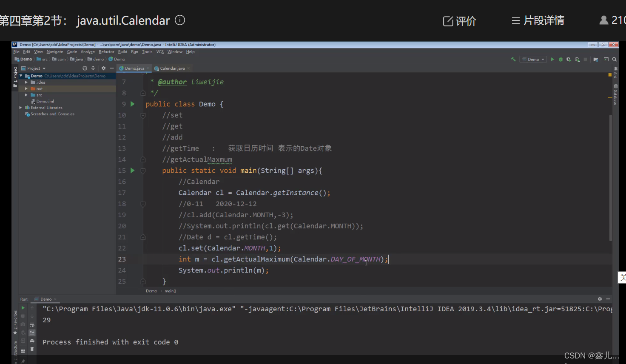This screenshot has width=626, height=364.
Task: Clear console output with trash icon
Action: pyautogui.click(x=32, y=350)
